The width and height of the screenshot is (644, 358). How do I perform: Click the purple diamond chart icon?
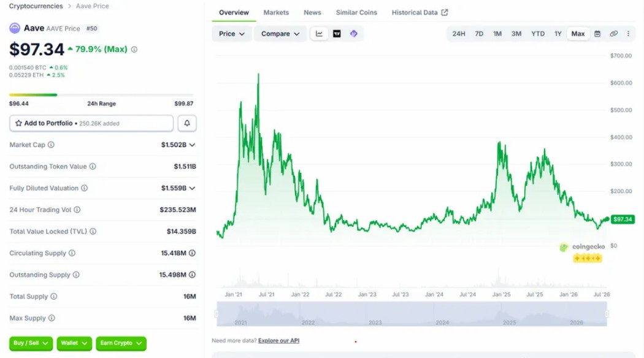[354, 34]
